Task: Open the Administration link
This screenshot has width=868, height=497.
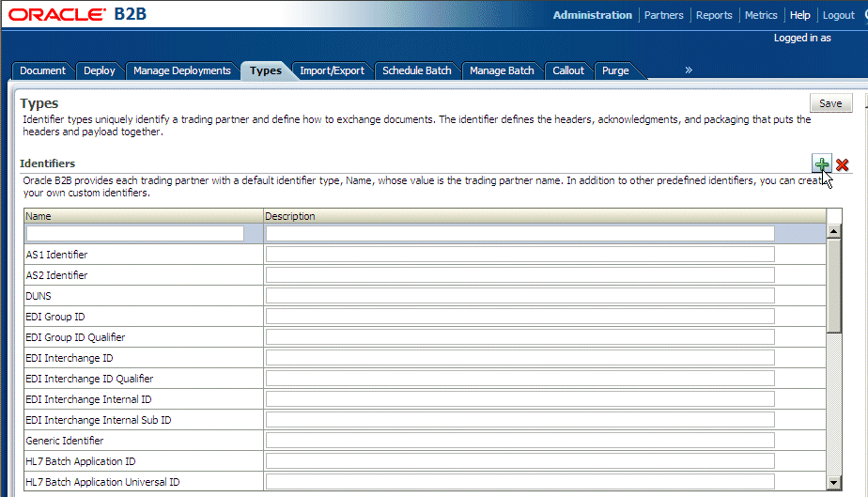Action: pyautogui.click(x=593, y=15)
